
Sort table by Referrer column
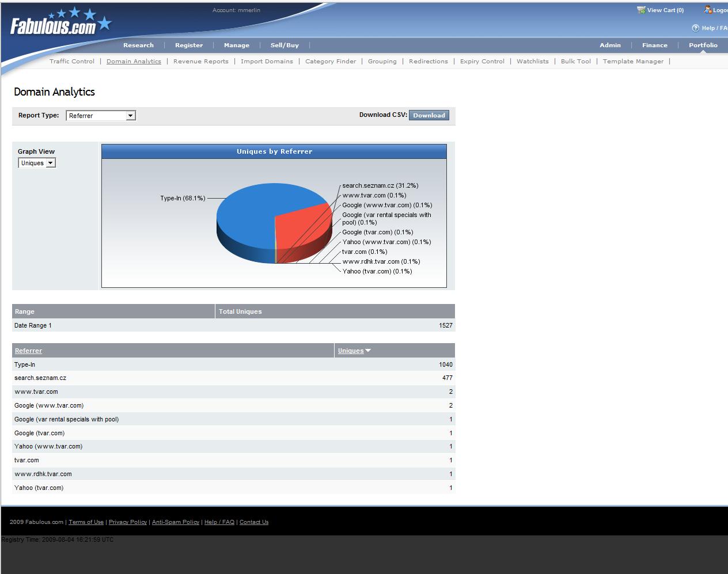tap(28, 351)
